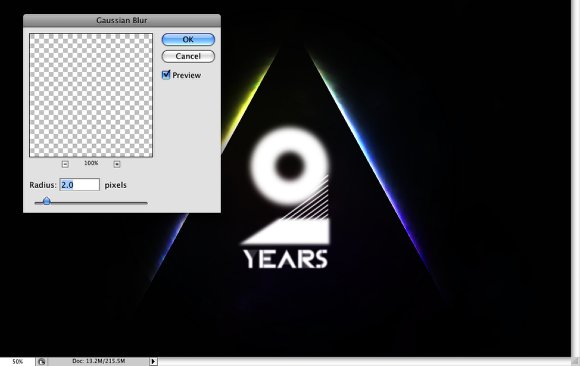Click the checkerboard preview area in dialog
This screenshot has height=366, width=580.
tap(91, 95)
